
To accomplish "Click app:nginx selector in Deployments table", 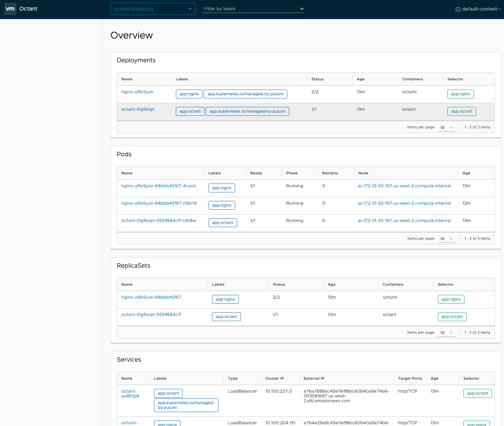I will click(461, 94).
